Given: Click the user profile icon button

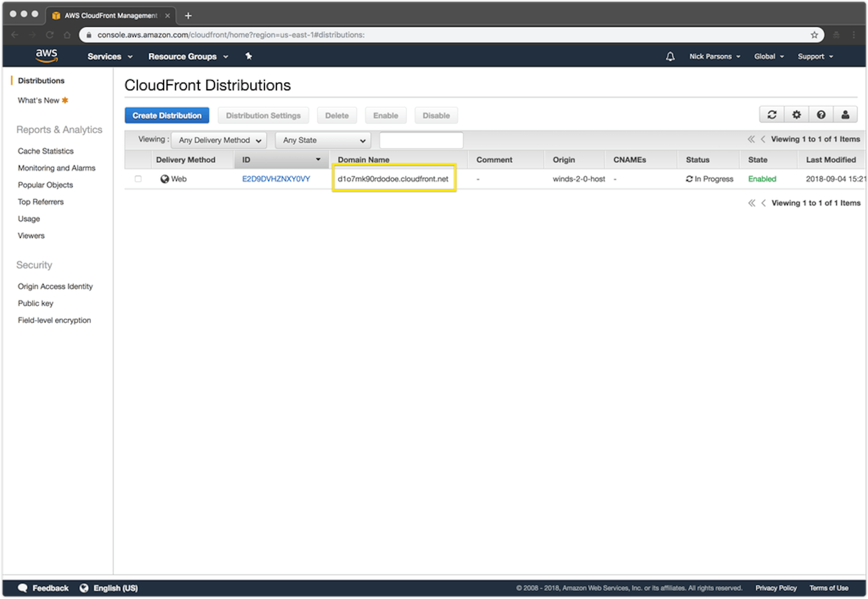Looking at the screenshot, I should pyautogui.click(x=845, y=115).
